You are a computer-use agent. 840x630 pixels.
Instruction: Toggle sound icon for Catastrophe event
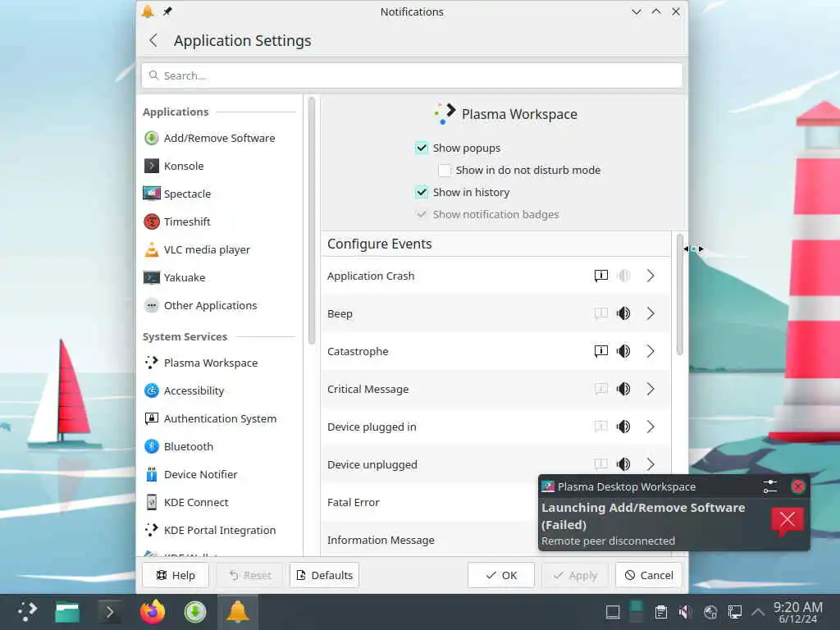tap(623, 351)
